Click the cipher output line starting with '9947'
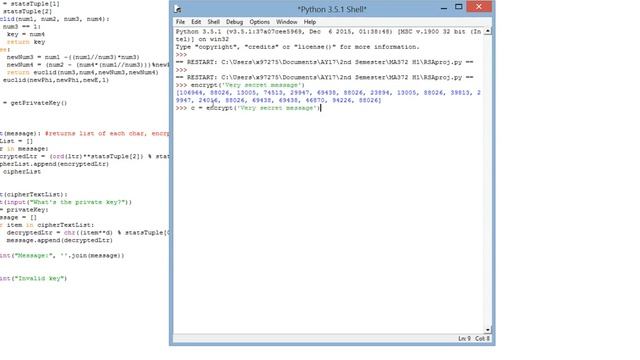This screenshot has height=360, width=640. point(278,100)
